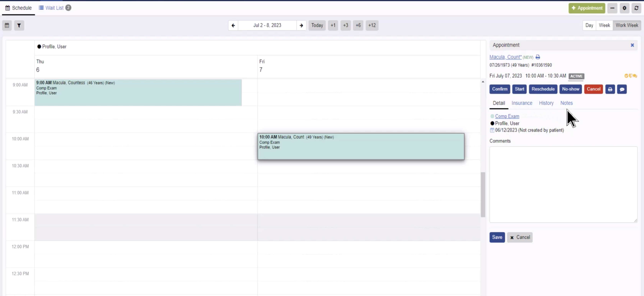Viewport: 644px width, 296px height.
Task: Switch to the Insurance tab
Action: pyautogui.click(x=522, y=103)
